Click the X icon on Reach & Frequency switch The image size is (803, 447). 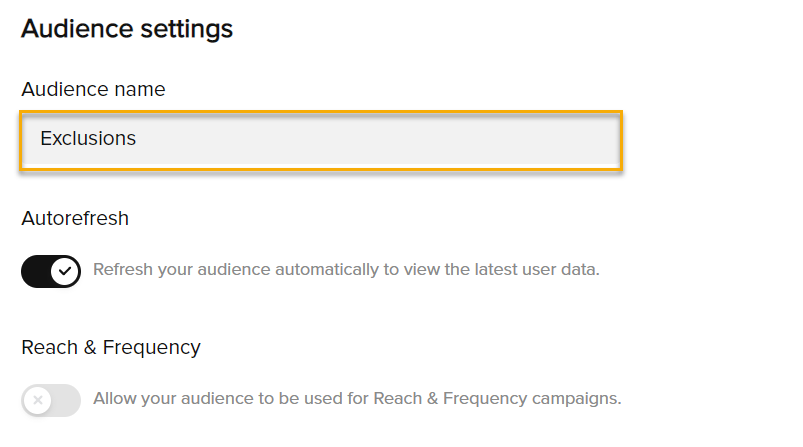coord(37,400)
